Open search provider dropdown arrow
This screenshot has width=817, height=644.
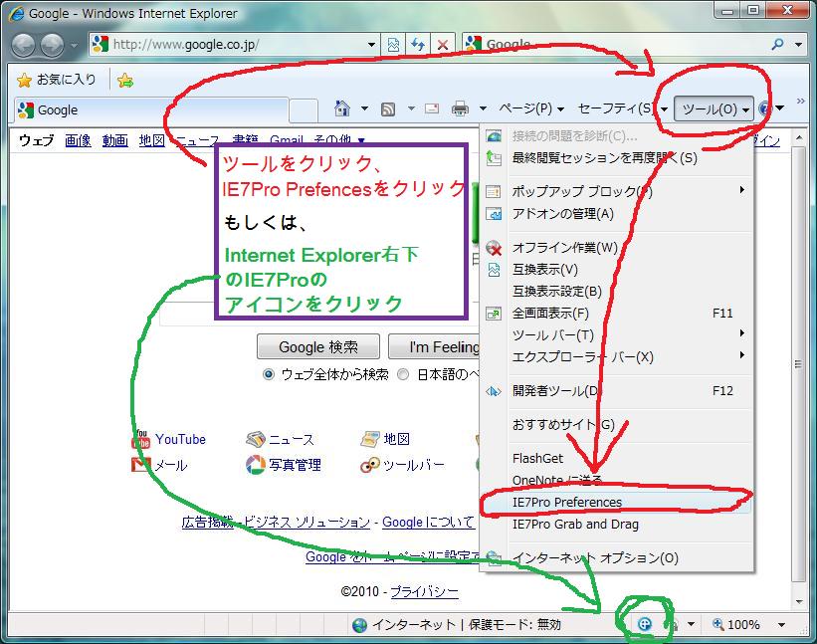point(798,45)
